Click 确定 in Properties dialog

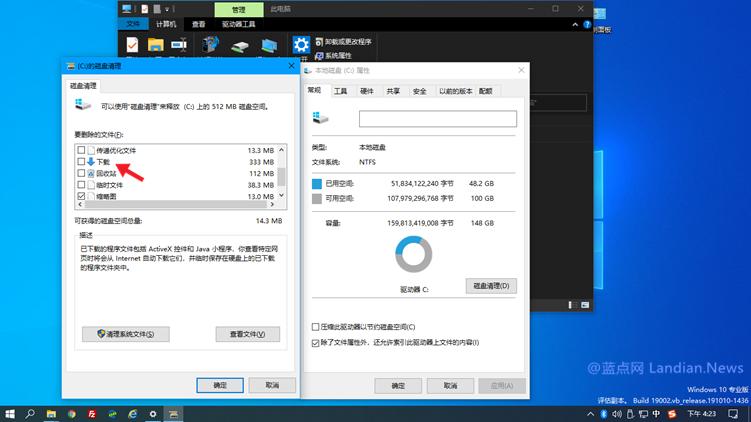398,386
